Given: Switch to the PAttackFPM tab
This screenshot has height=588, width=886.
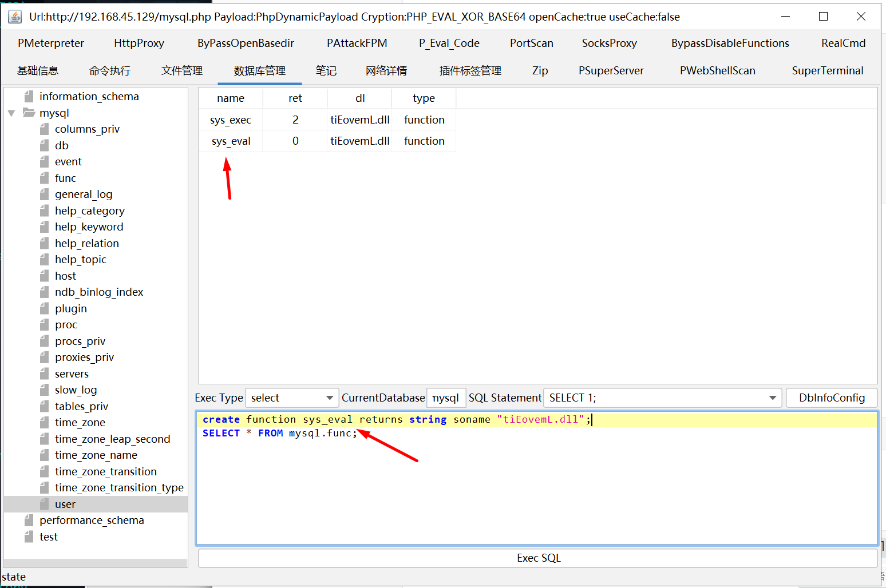Looking at the screenshot, I should pyautogui.click(x=357, y=43).
